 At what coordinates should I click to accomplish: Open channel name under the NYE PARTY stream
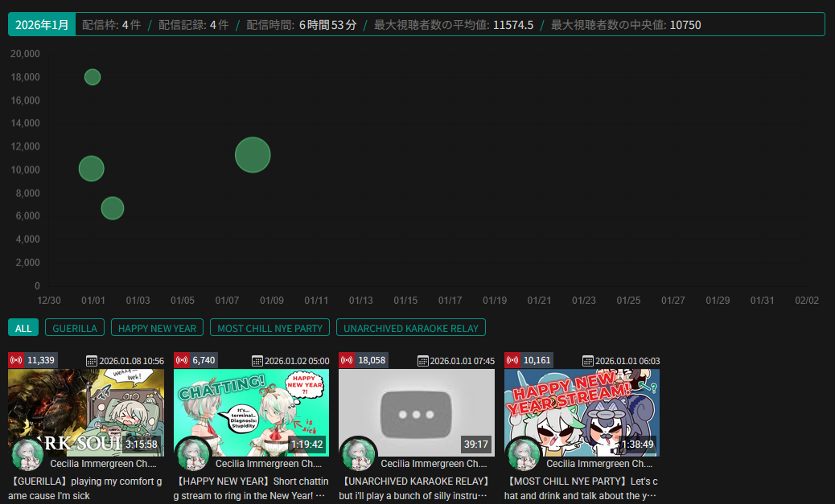(x=599, y=464)
